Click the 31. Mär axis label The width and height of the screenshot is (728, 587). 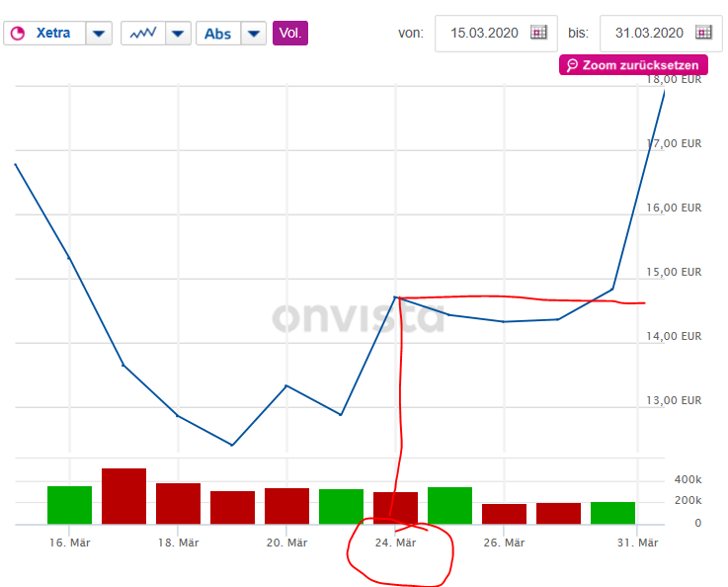coord(637,543)
